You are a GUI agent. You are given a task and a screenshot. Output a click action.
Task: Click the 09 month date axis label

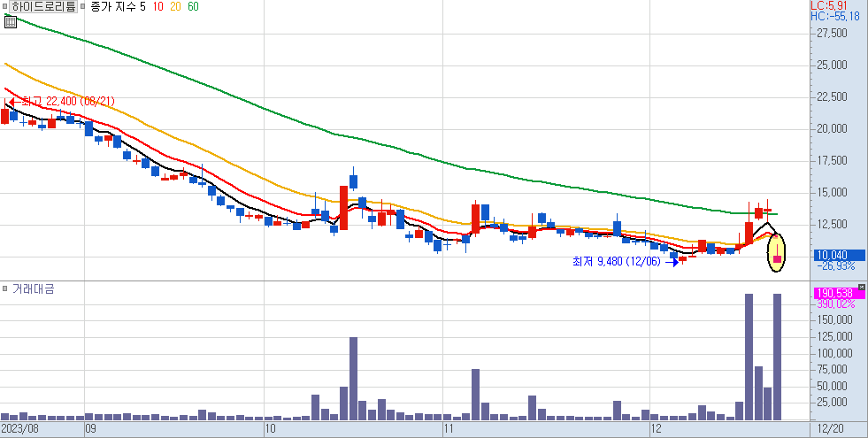[x=91, y=429]
